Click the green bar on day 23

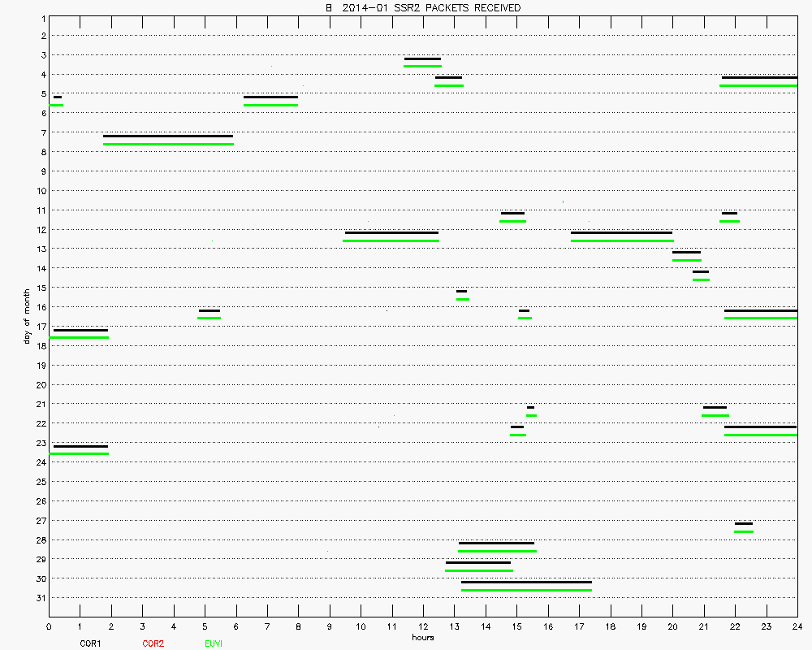[x=79, y=453]
